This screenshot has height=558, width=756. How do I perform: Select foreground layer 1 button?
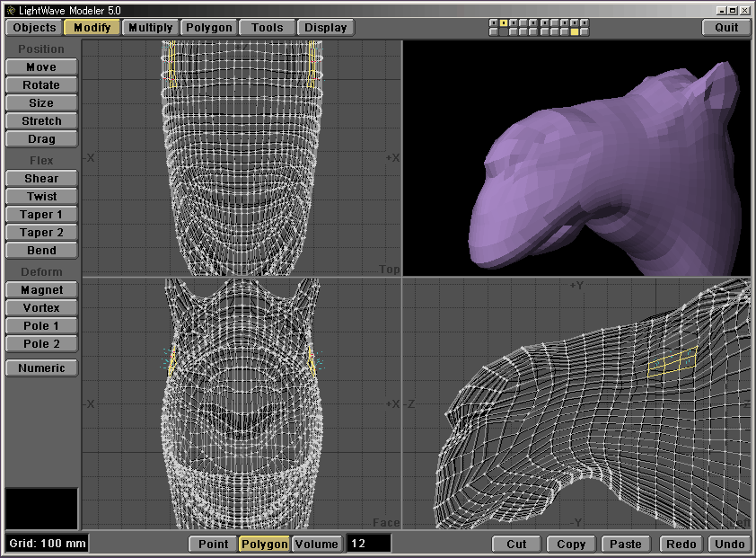click(x=494, y=22)
